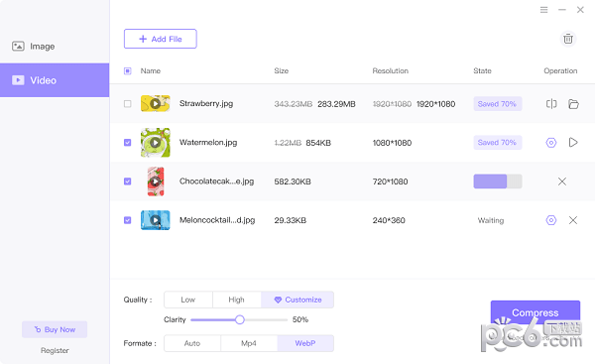Open settings icon for Watermelon.jpg
Image resolution: width=595 pixels, height=364 pixels.
click(551, 143)
